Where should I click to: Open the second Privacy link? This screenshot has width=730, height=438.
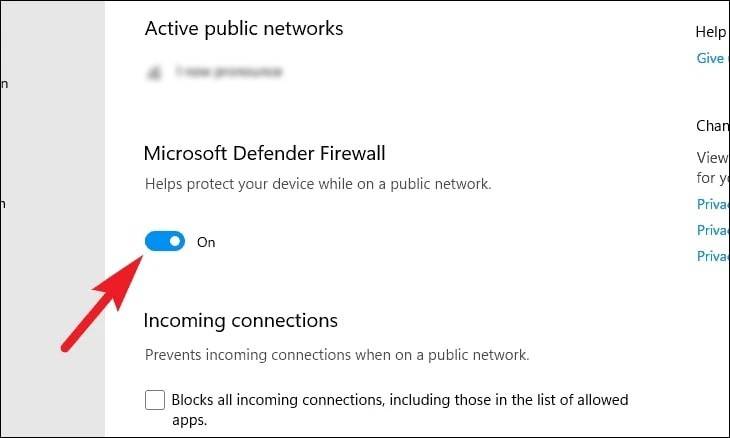[713, 230]
